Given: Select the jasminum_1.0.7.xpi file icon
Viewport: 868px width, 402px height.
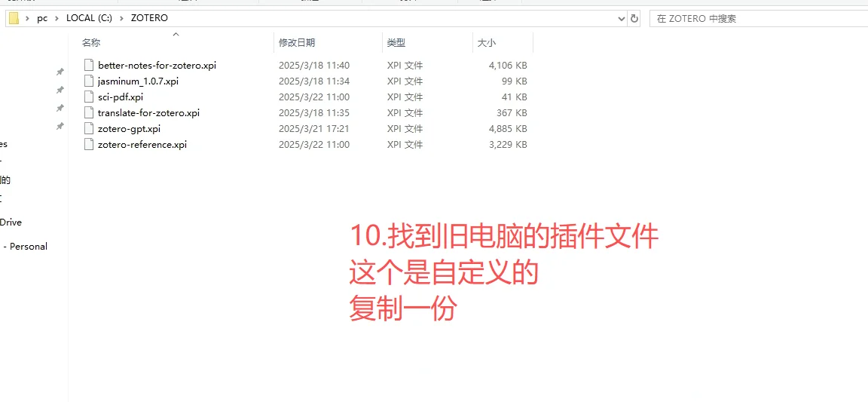Looking at the screenshot, I should click(89, 81).
